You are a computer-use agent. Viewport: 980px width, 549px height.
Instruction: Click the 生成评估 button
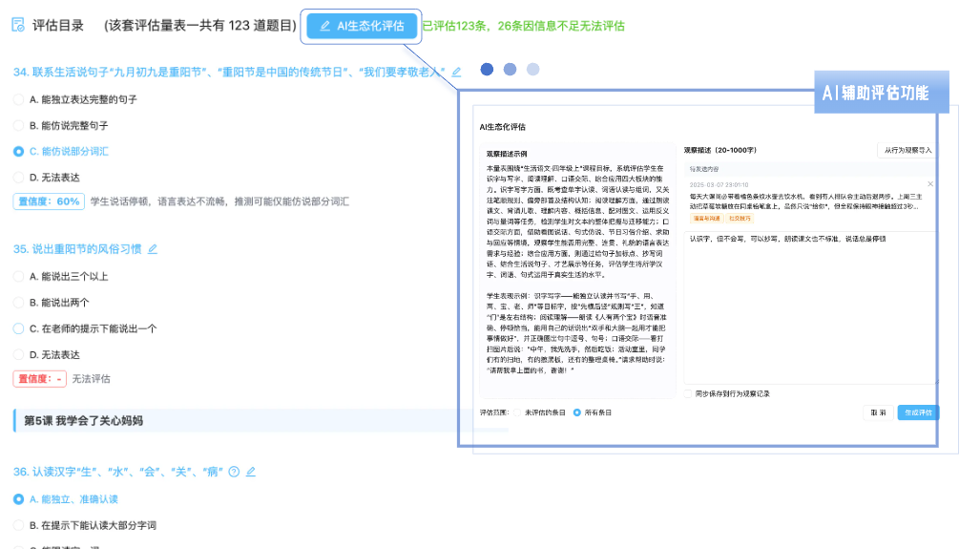pos(918,412)
